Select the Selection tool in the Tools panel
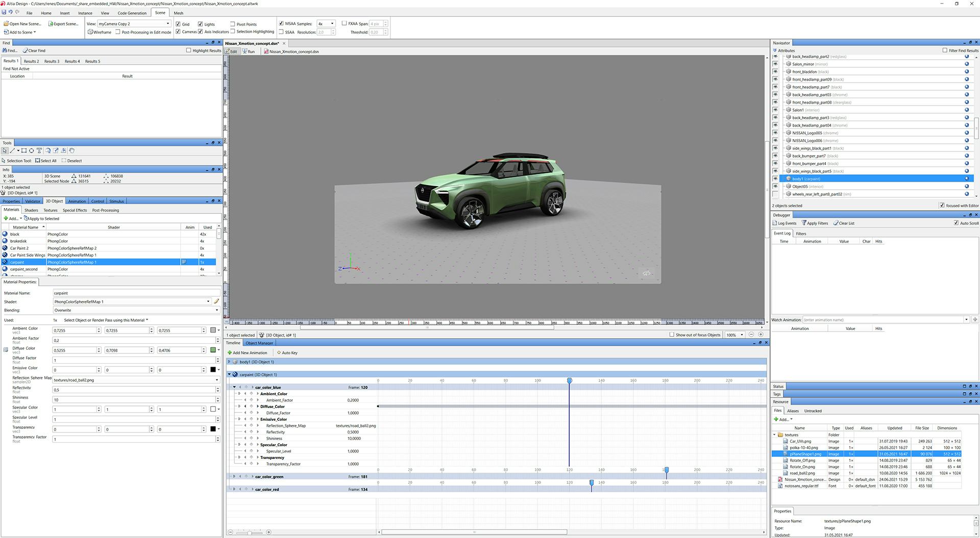This screenshot has width=980, height=538. [5, 151]
